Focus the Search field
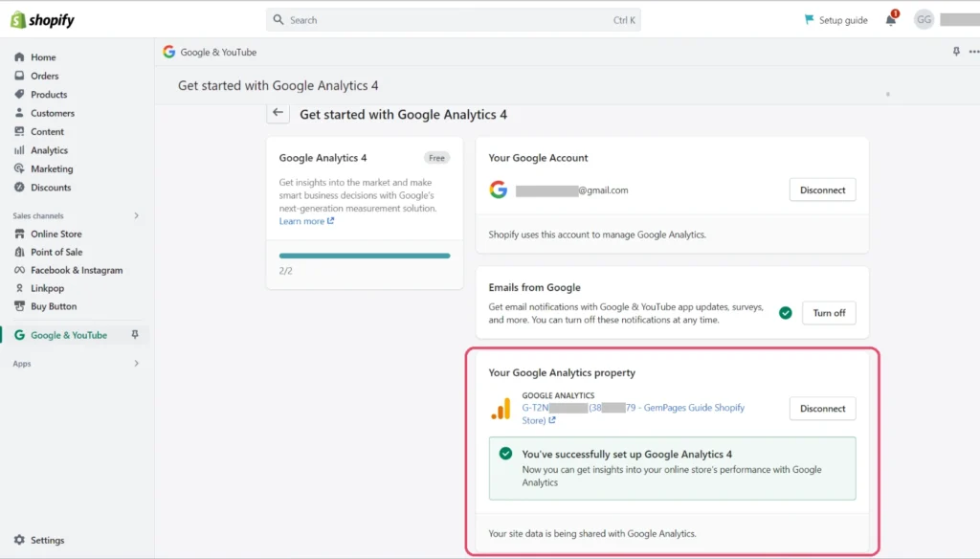The height and width of the screenshot is (559, 980). (453, 20)
